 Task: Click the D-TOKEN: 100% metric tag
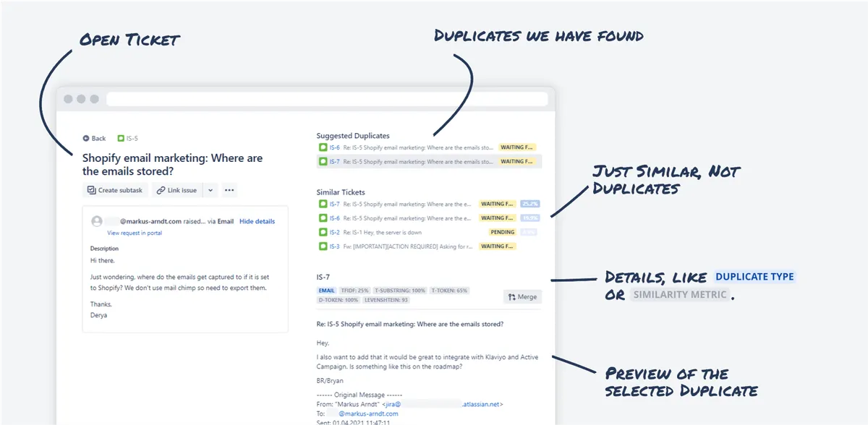pos(338,299)
